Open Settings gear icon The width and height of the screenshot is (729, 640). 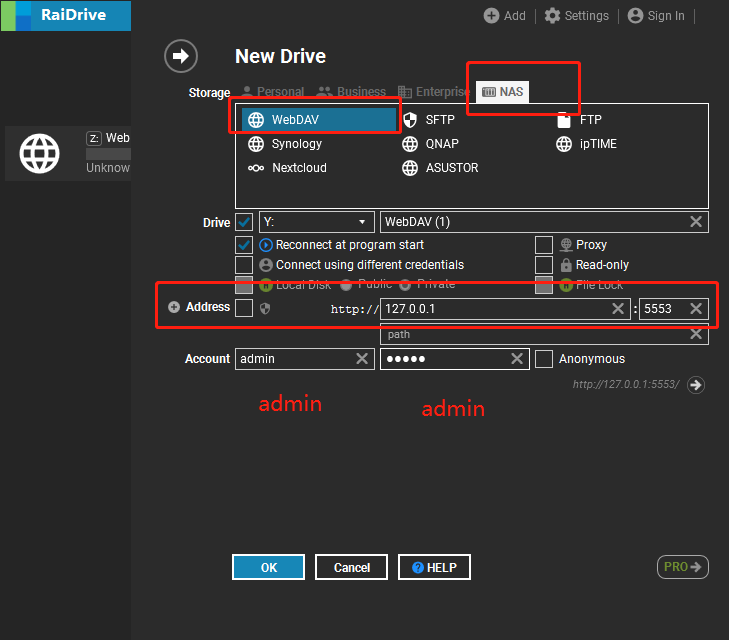tap(552, 16)
